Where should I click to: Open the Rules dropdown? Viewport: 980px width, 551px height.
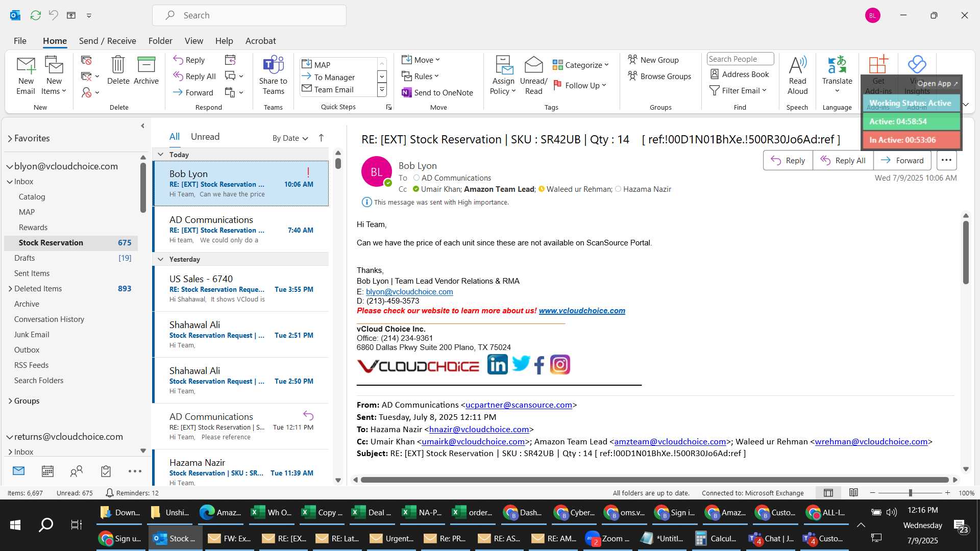pos(420,76)
